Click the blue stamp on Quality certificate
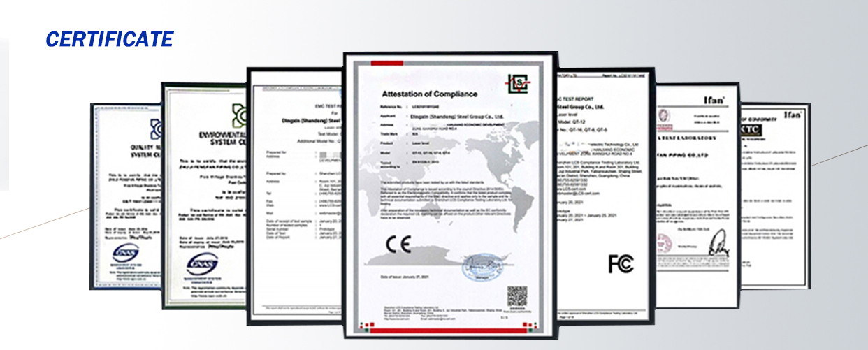Viewport: 868px width, 350px height. (126, 252)
